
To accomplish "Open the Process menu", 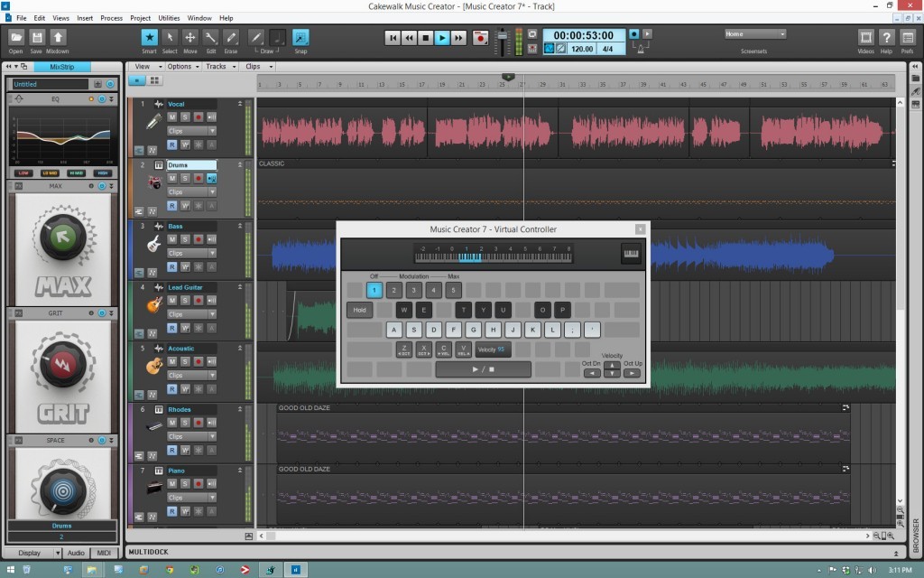I will click(x=111, y=18).
